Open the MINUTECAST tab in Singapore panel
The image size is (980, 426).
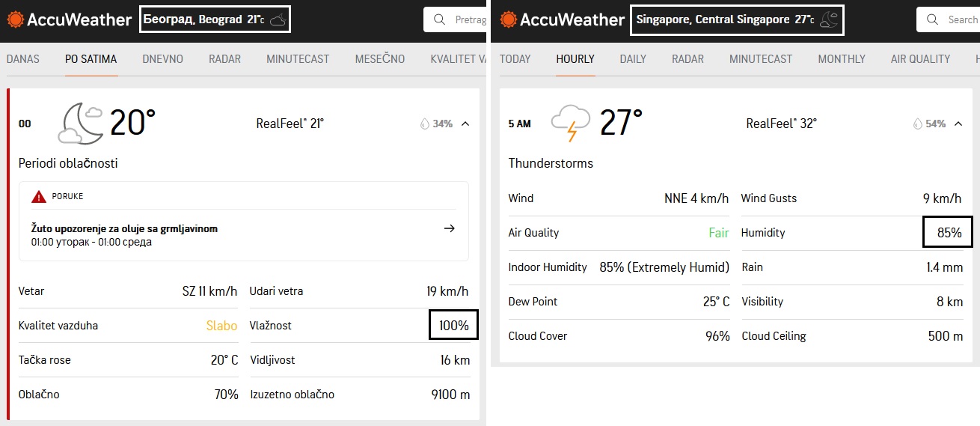click(x=760, y=59)
